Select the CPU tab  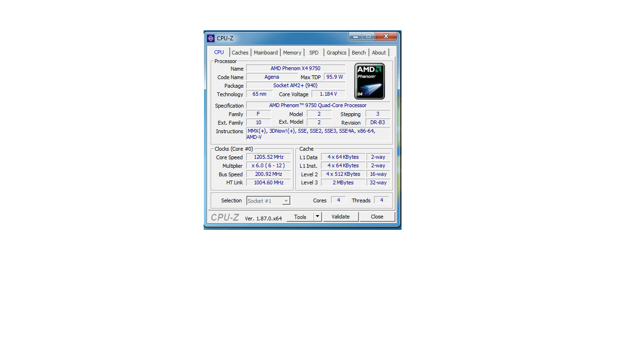[x=219, y=52]
